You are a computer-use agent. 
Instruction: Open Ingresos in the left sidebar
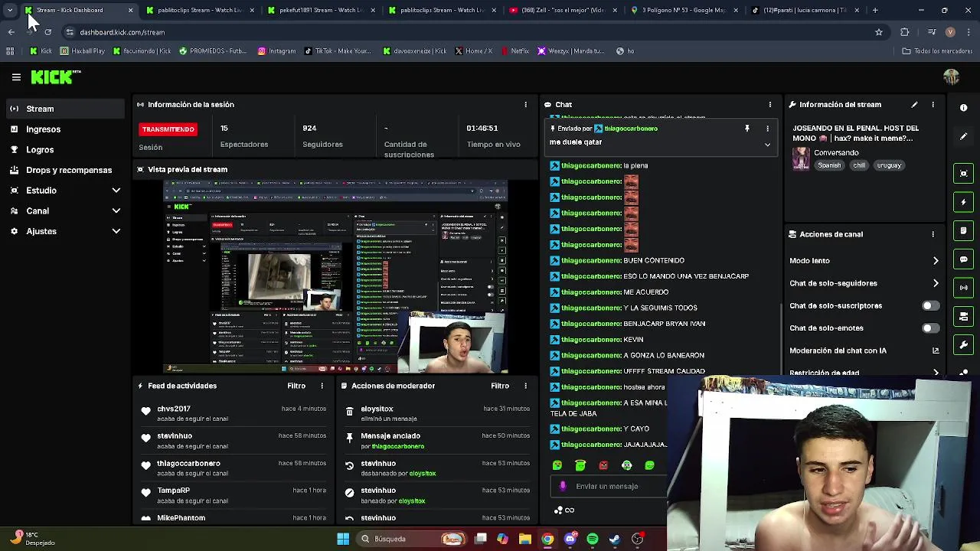click(x=65, y=129)
